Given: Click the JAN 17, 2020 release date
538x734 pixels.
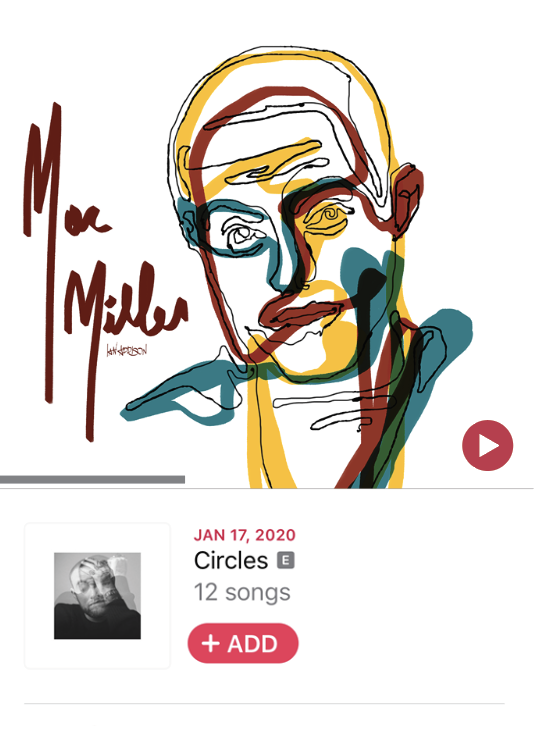Looking at the screenshot, I should (x=244, y=535).
